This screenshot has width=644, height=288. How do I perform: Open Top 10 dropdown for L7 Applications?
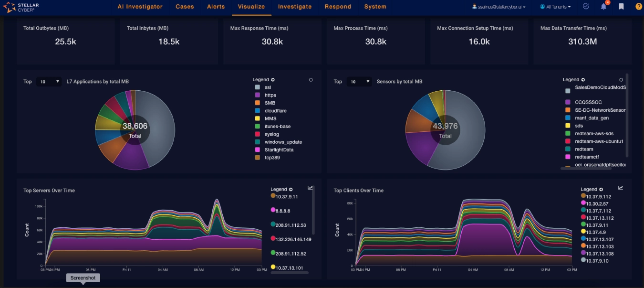tap(50, 82)
